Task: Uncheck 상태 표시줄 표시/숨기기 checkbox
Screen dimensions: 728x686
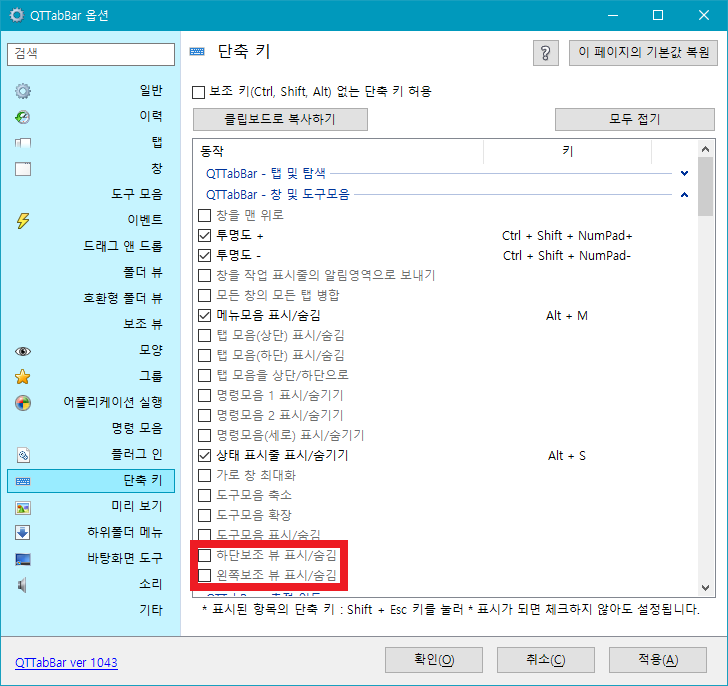Action: [204, 455]
